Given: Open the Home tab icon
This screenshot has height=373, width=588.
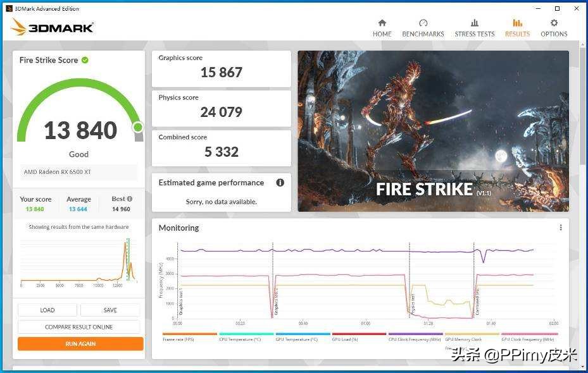Looking at the screenshot, I should pos(382,23).
